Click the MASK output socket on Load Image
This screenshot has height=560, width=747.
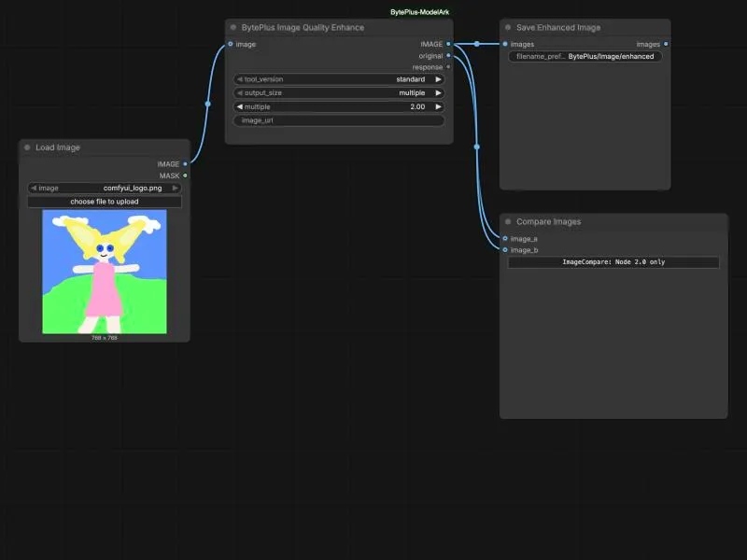click(x=185, y=175)
